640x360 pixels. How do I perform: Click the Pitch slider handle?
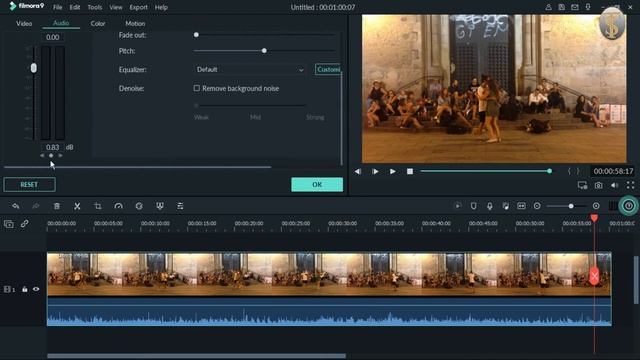[x=264, y=51]
